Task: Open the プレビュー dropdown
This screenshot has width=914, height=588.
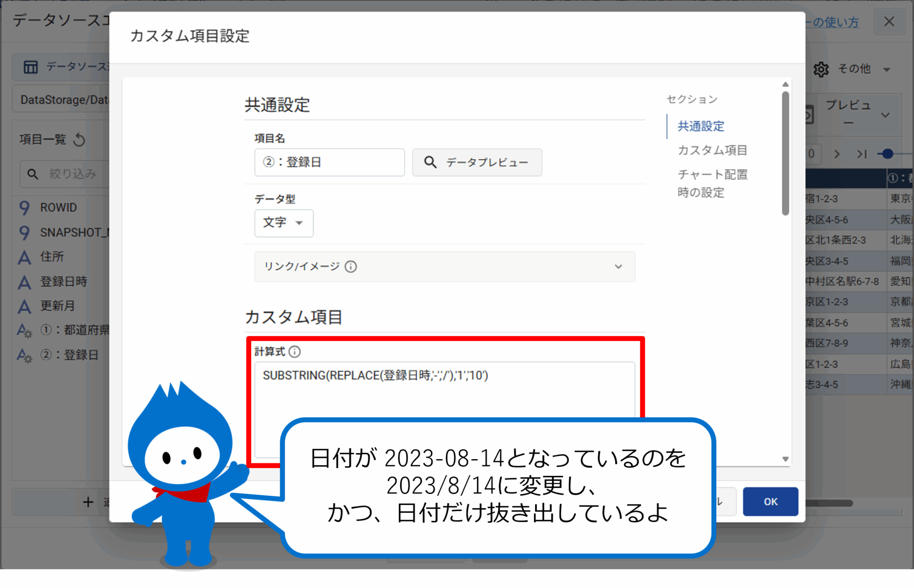Action: (x=884, y=114)
